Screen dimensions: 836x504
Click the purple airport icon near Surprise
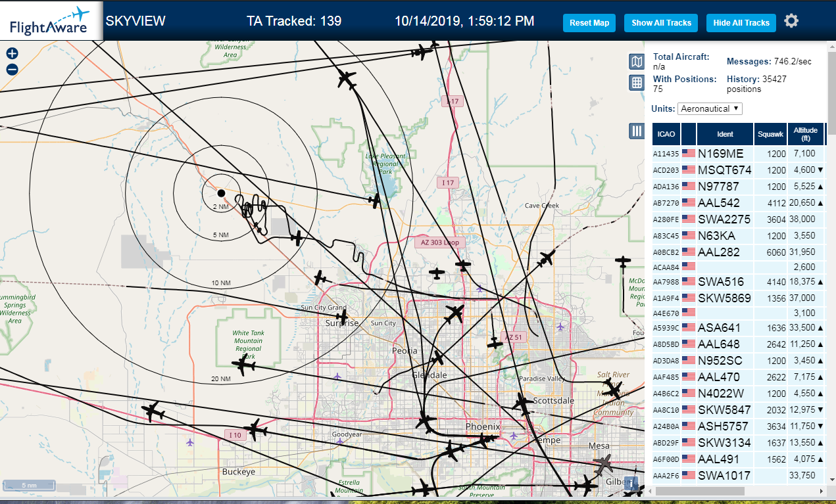tap(337, 376)
